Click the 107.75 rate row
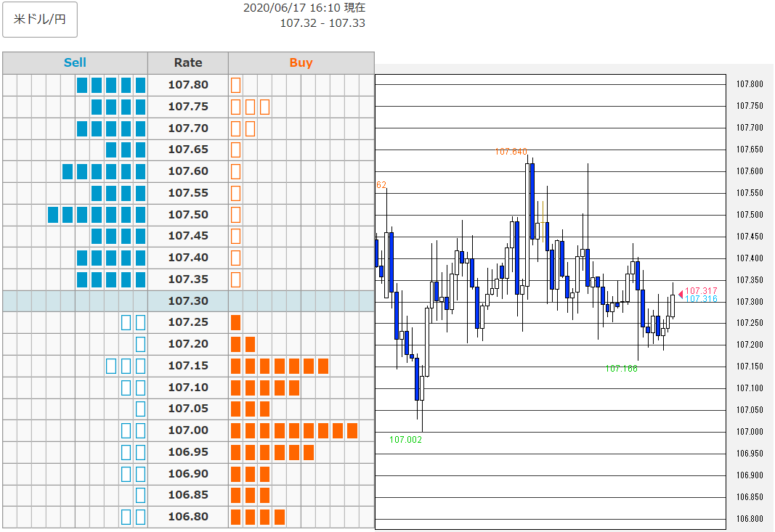 coord(188,107)
